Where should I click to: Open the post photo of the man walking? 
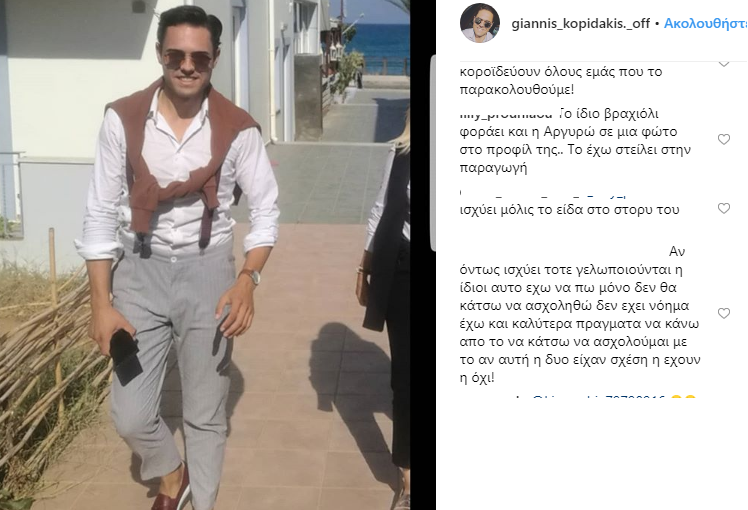205,255
